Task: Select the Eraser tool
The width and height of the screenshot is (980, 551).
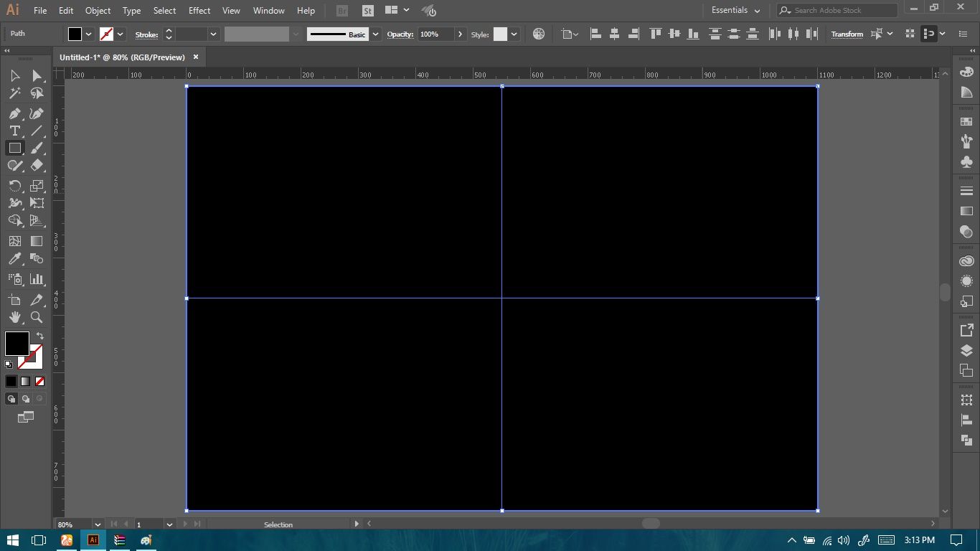Action: coord(37,165)
